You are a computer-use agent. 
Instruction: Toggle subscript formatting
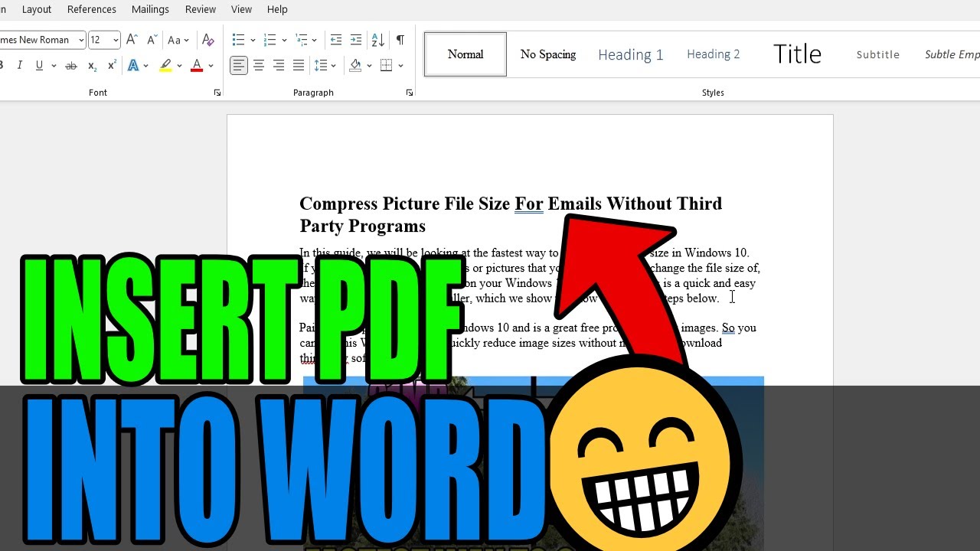(x=92, y=66)
